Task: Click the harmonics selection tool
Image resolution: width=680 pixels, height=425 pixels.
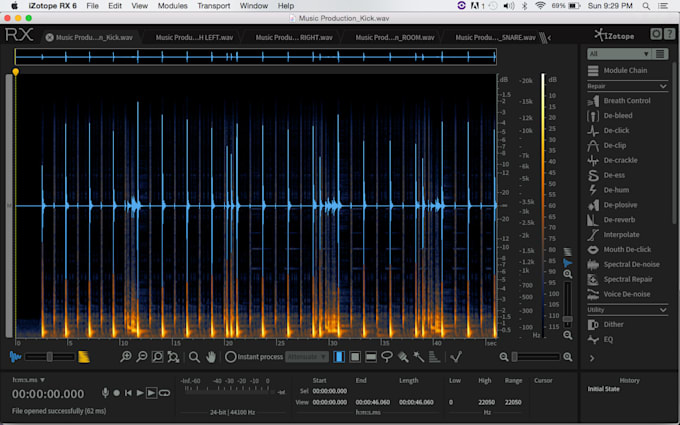Action: click(434, 357)
